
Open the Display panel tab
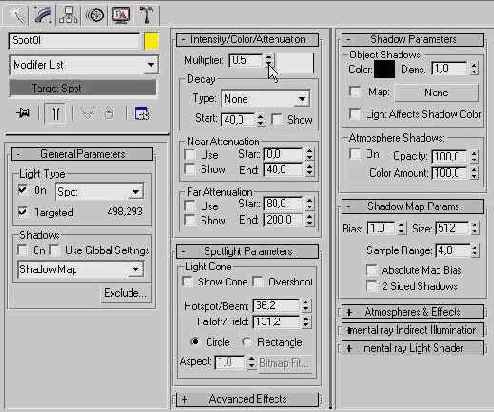[x=121, y=15]
